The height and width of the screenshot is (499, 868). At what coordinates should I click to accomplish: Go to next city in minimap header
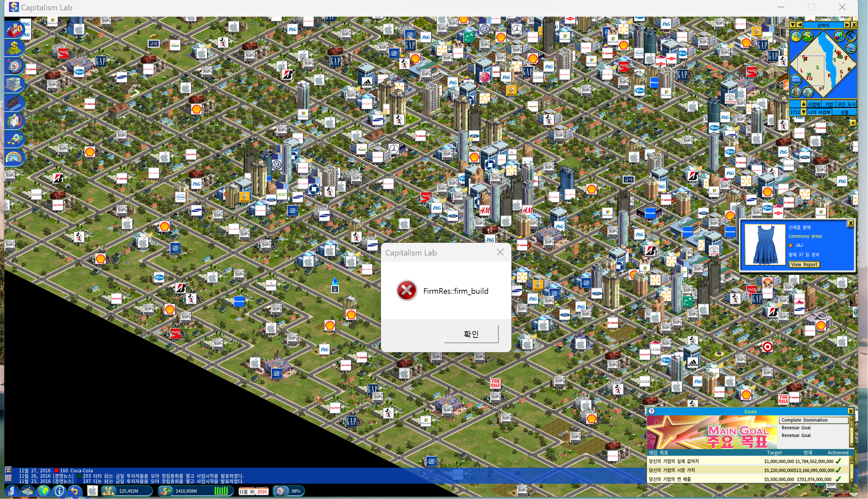tap(847, 25)
